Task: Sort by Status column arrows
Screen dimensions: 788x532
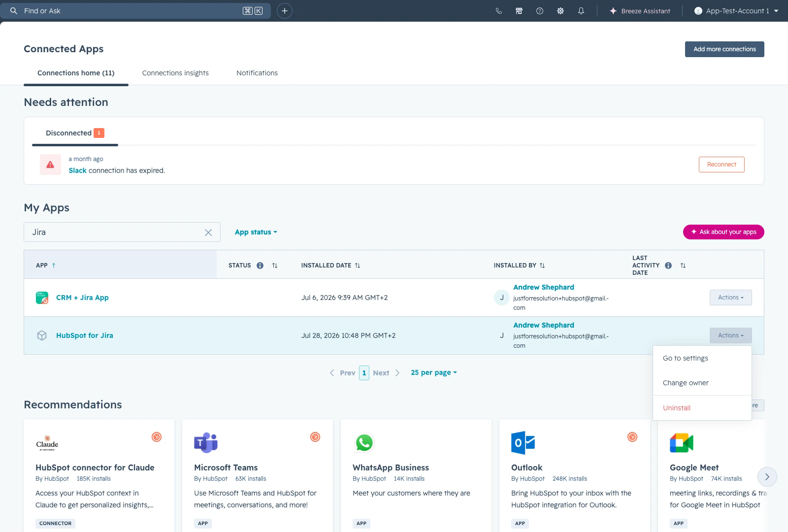Action: tap(275, 266)
